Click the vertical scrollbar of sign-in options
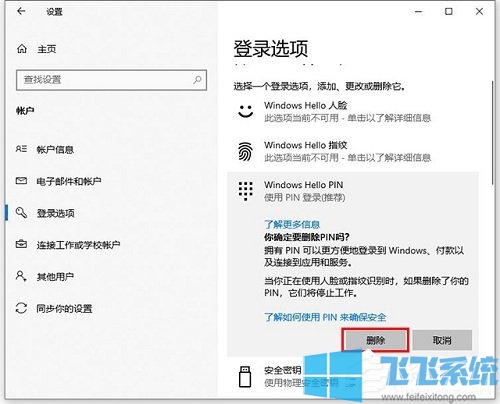Viewport: 500px width, 404px height. pyautogui.click(x=492, y=133)
